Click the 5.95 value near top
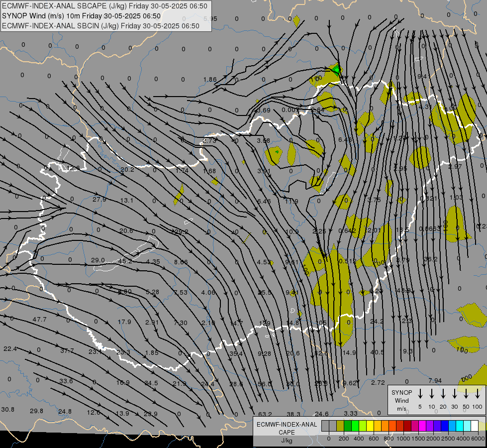 click(x=210, y=18)
